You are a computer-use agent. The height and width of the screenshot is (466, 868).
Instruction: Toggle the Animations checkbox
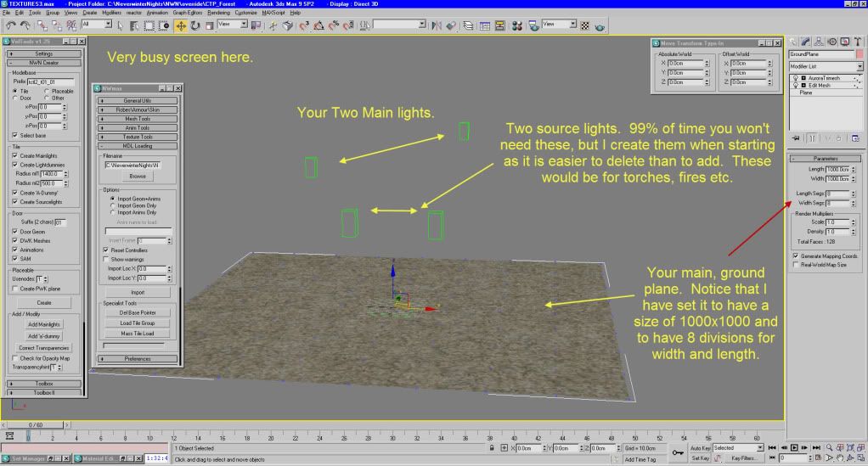pos(15,250)
